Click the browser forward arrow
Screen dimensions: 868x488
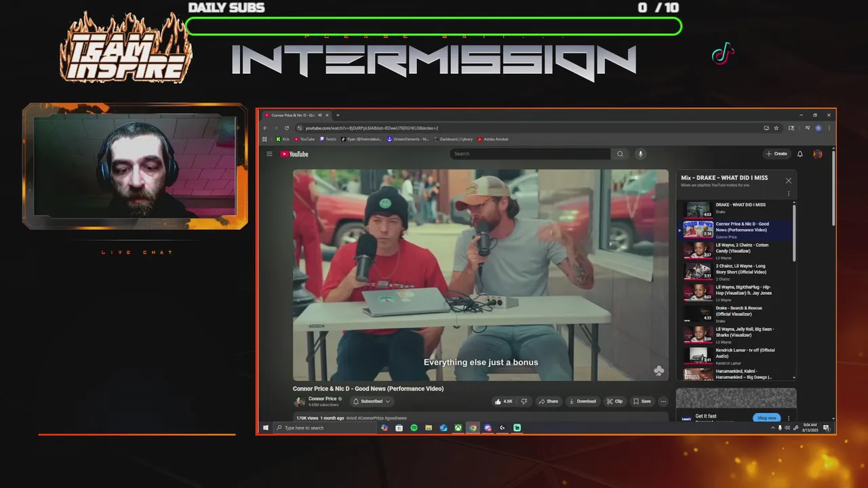tap(276, 128)
